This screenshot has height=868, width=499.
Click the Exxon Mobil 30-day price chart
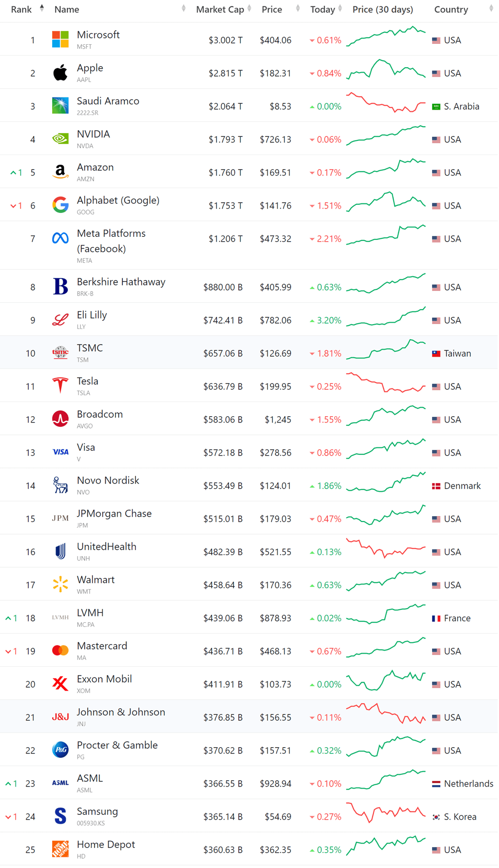pos(385,680)
